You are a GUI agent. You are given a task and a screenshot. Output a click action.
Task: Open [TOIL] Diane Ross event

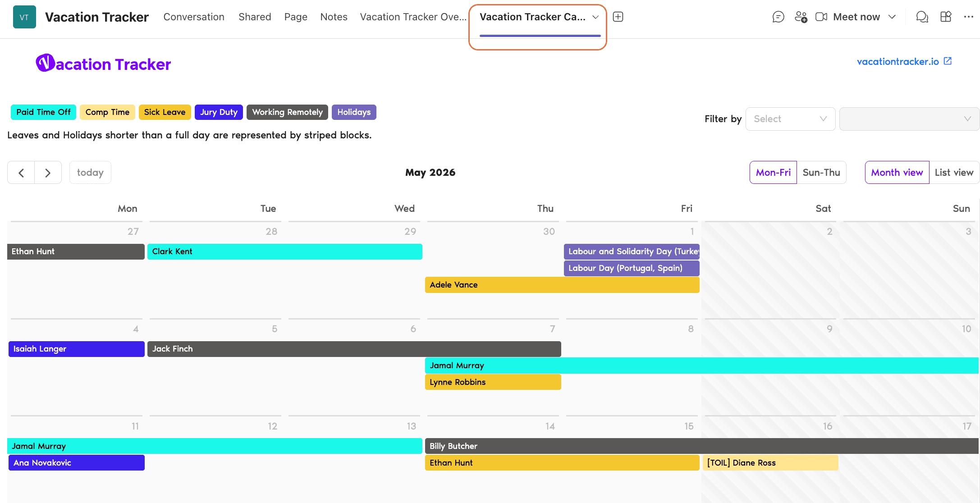point(770,463)
